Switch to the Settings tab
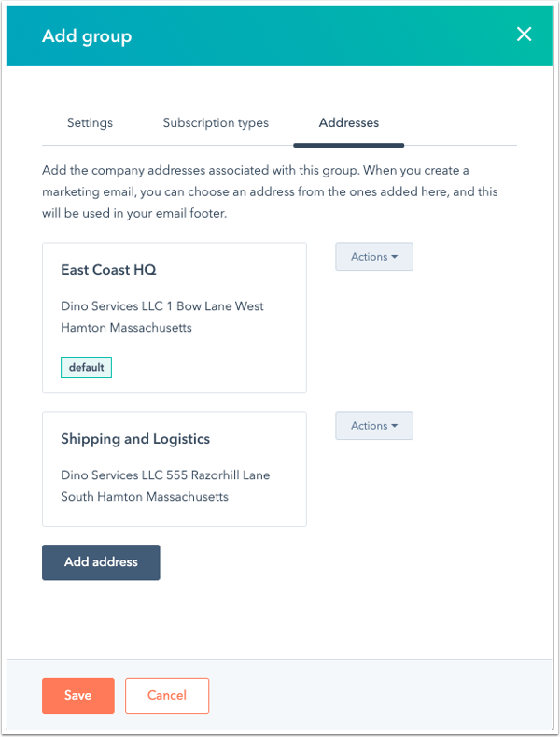Viewport: 560px width, 737px height. [x=90, y=123]
